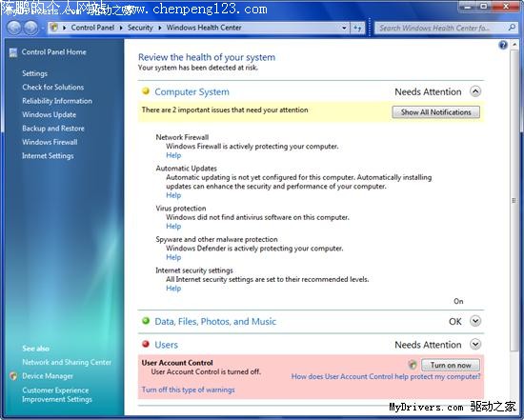Click the Automatic Updates label

(186, 168)
